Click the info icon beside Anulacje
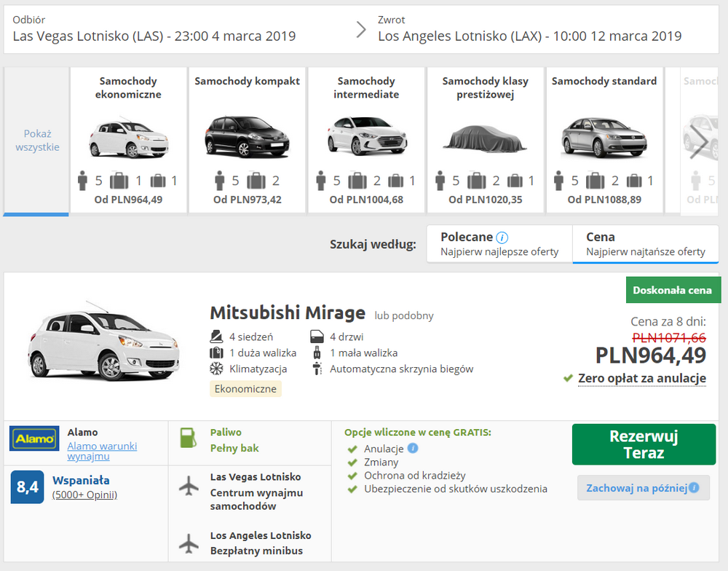 (413, 448)
